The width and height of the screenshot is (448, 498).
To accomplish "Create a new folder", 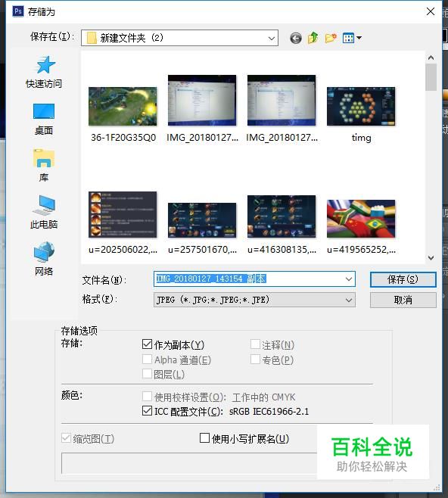I will click(331, 38).
